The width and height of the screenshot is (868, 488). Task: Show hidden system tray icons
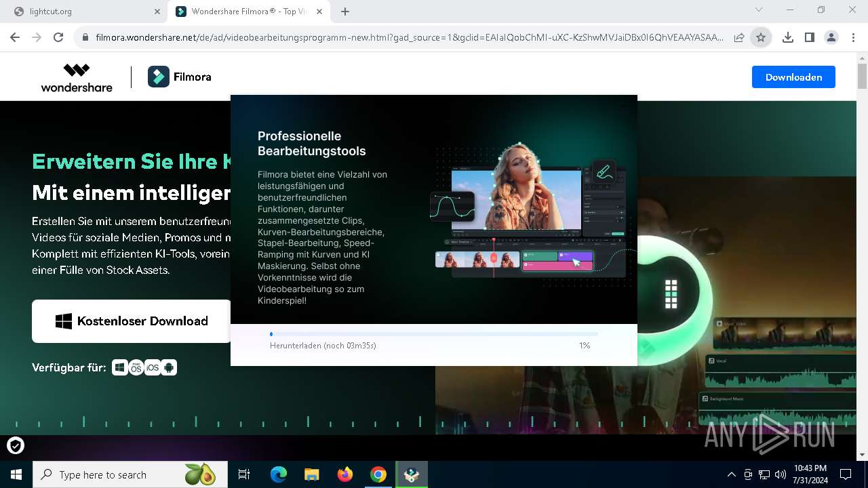pos(731,474)
